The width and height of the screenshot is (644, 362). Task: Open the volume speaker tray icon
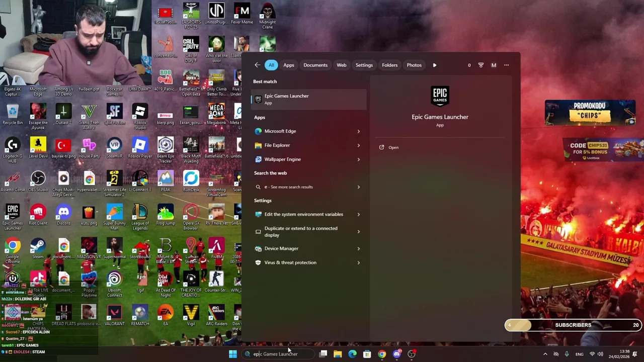click(x=601, y=354)
